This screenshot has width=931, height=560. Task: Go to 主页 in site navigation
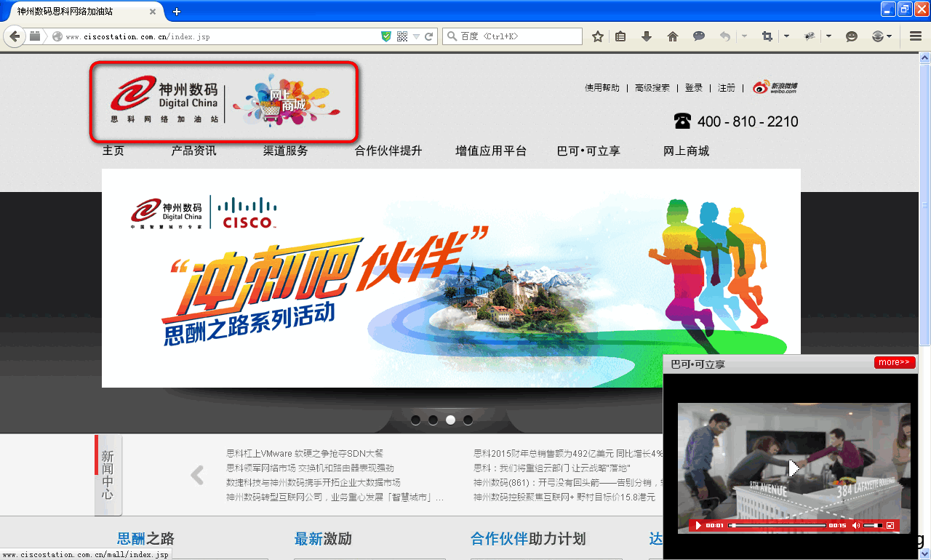click(113, 151)
